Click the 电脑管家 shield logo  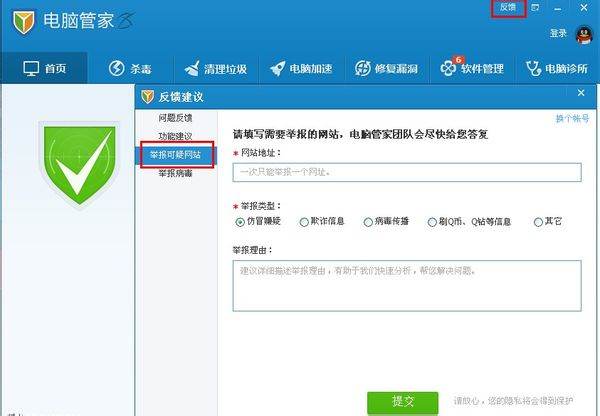click(x=24, y=21)
